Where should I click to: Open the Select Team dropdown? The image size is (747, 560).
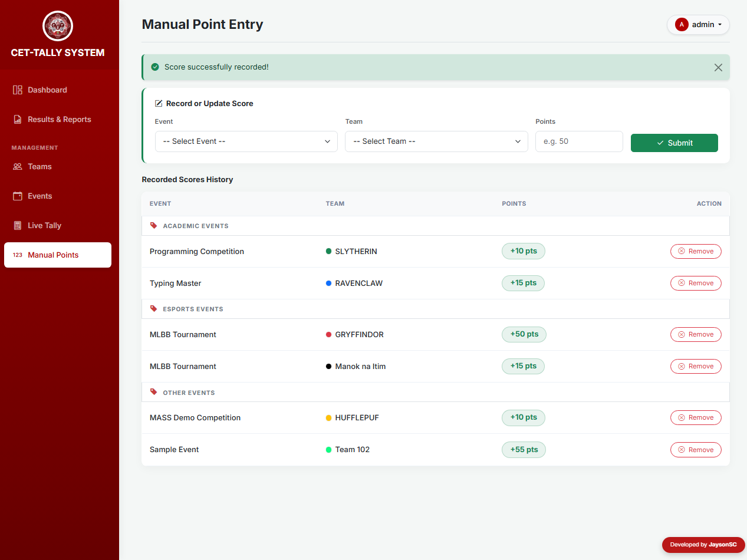tap(436, 141)
